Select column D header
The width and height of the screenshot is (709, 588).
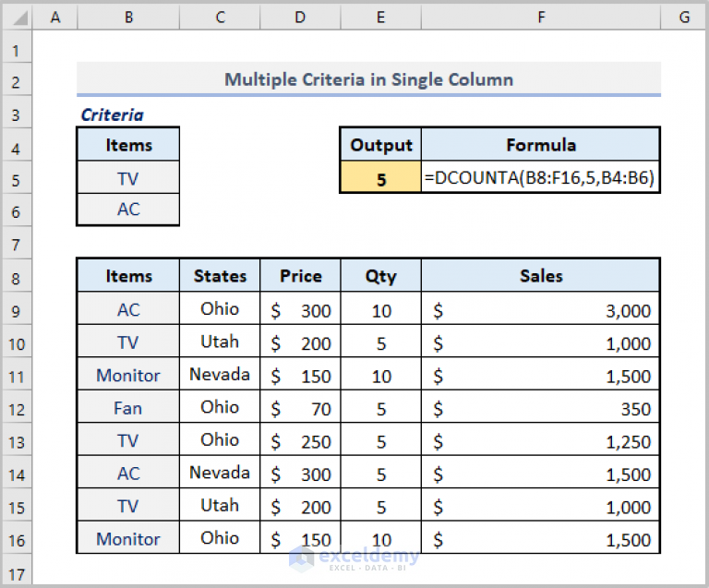300,18
